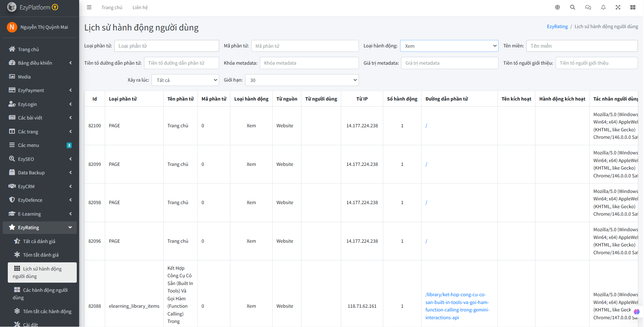Open the chat messages icon
The width and height of the screenshot is (644, 327).
[x=588, y=7]
